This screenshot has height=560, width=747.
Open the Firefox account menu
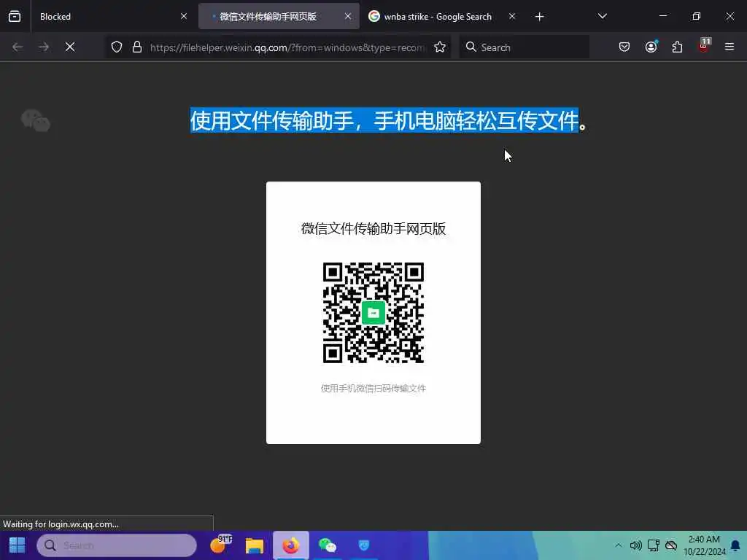pyautogui.click(x=651, y=47)
